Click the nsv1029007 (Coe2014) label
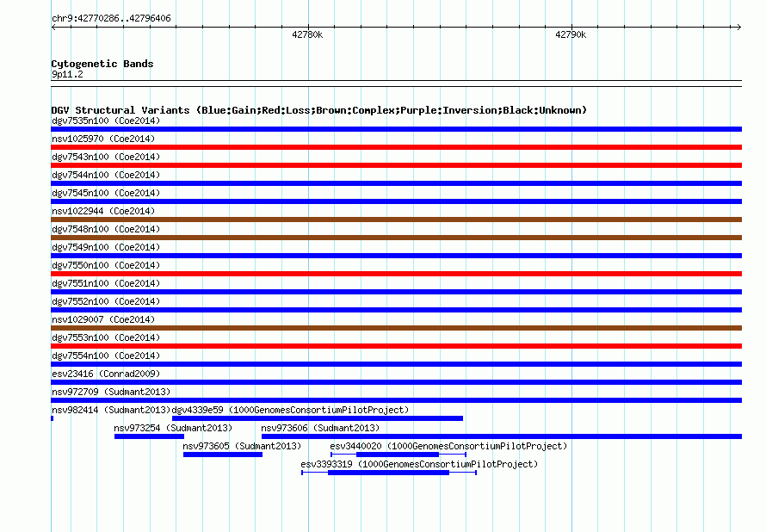Image resolution: width=766 pixels, height=532 pixels. [103, 319]
